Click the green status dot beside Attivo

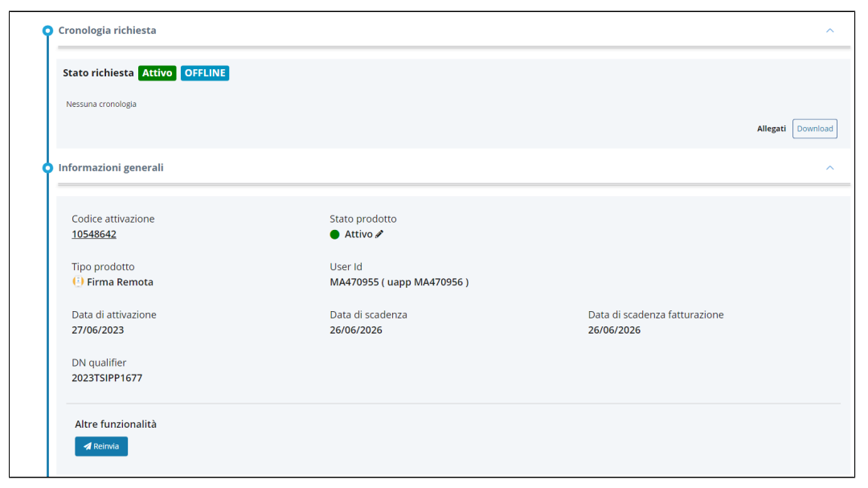[334, 235]
